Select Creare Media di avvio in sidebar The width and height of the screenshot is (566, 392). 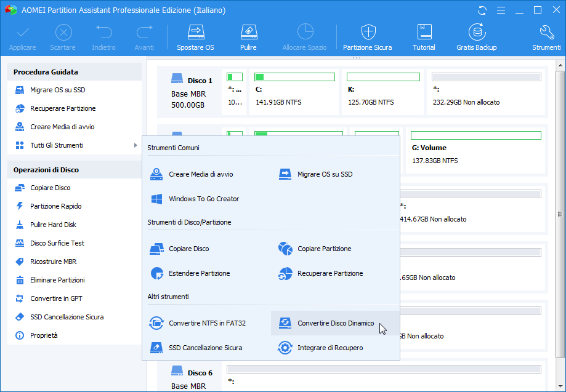coord(74,127)
